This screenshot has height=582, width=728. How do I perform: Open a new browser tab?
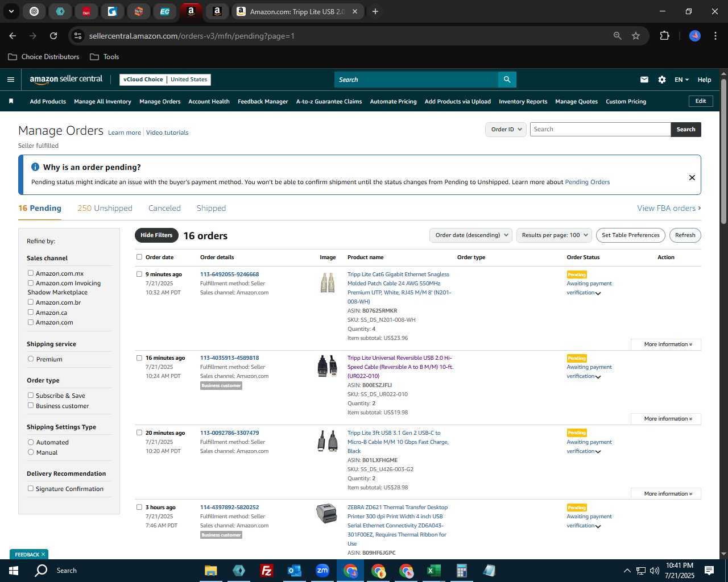click(x=375, y=11)
